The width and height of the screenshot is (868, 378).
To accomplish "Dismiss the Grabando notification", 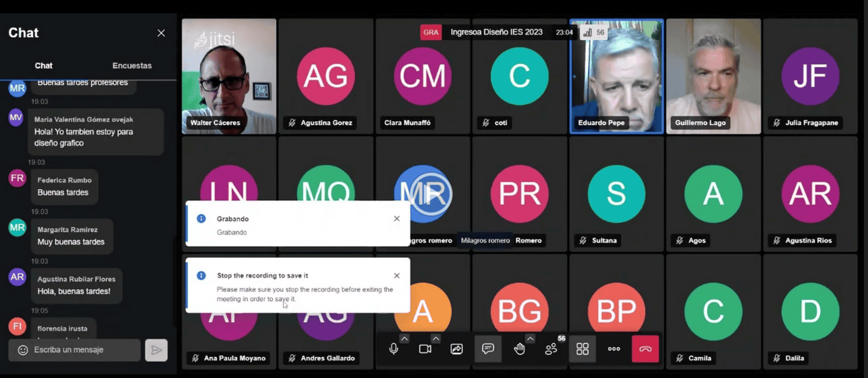I will coord(396,219).
